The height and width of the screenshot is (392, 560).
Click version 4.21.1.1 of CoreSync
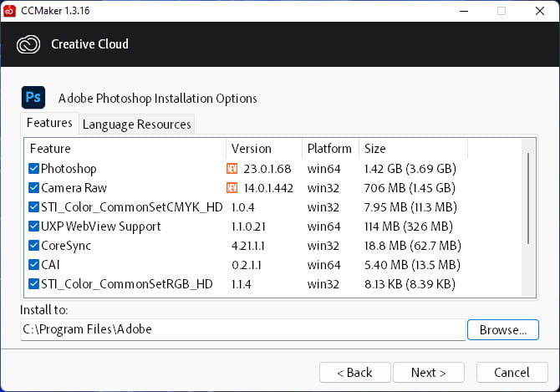click(x=248, y=246)
